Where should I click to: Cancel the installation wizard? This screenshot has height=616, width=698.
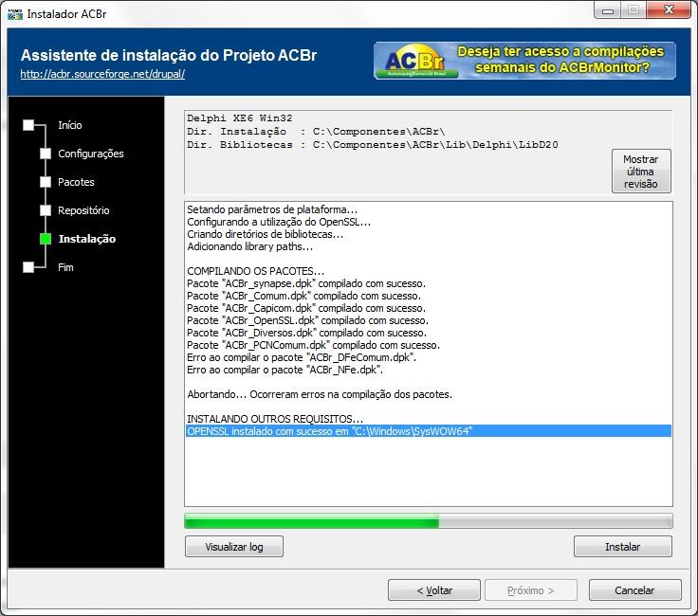(x=634, y=590)
